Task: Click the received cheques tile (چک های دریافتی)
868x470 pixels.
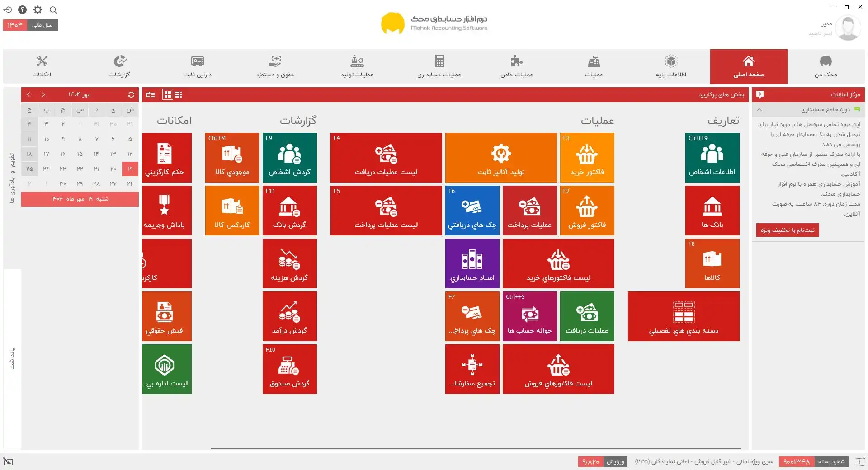Action: tap(472, 211)
